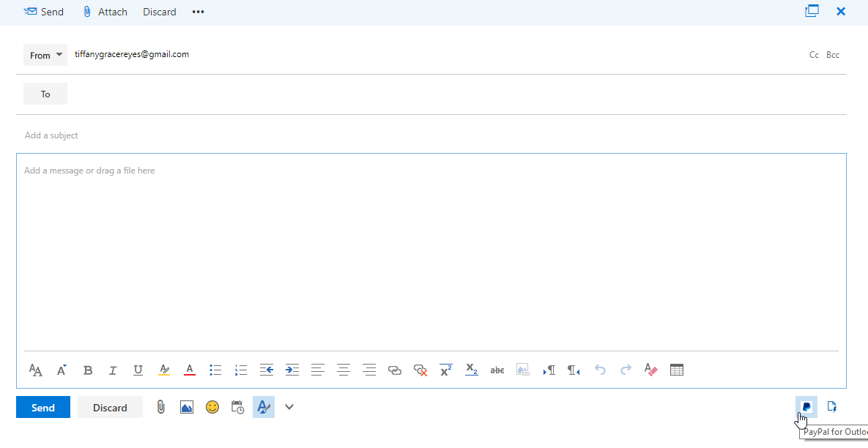Viewport: 868px width, 448px height.
Task: Click the document add-in icon beside PayPal
Action: tap(831, 407)
